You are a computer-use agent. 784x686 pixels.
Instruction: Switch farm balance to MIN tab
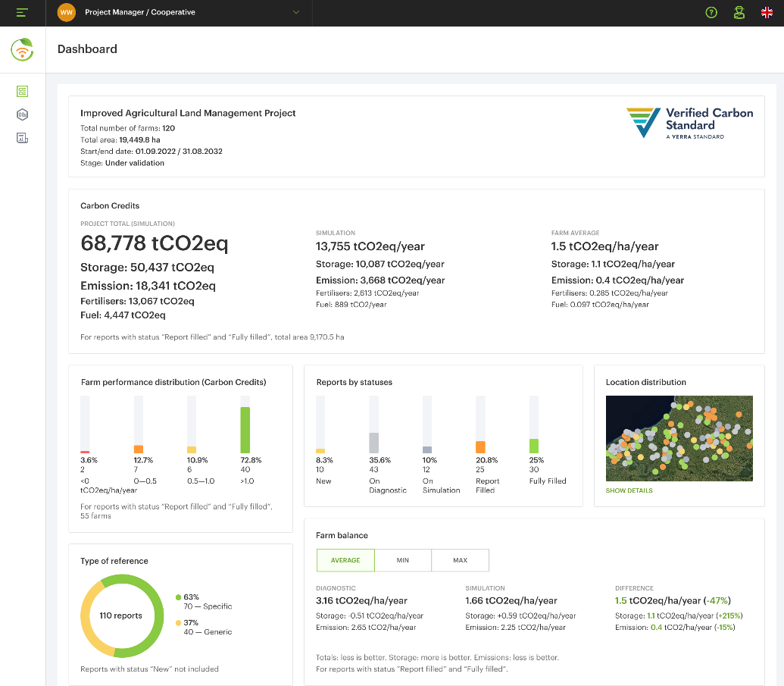pos(403,560)
